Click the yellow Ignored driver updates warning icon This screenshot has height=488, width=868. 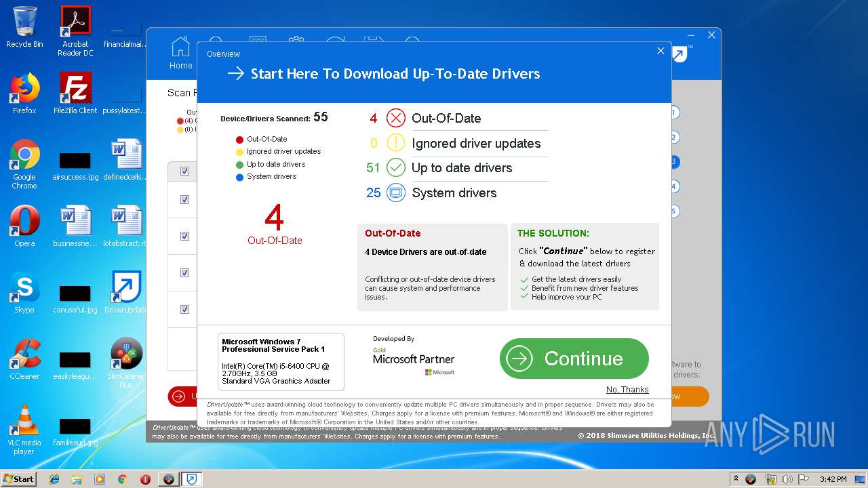[396, 143]
